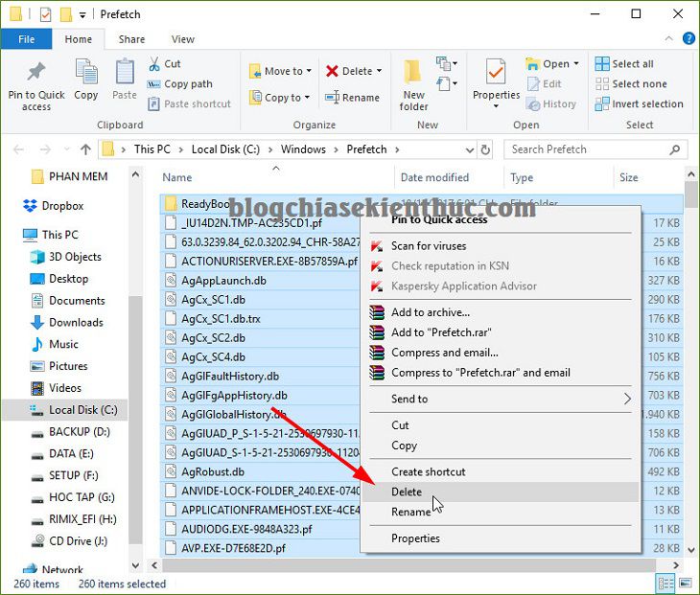700x595 pixels.
Task: Switch to Details view icon in status bar
Action: point(665,583)
